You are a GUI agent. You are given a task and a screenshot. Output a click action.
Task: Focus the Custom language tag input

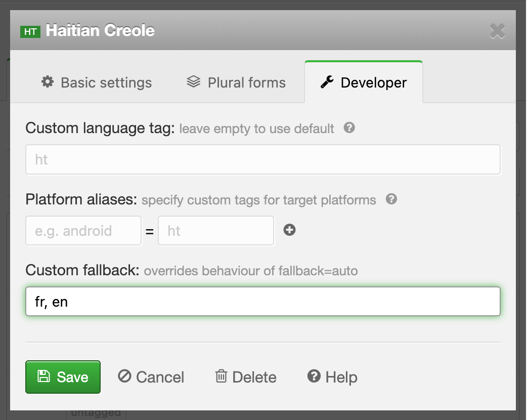coord(263,160)
